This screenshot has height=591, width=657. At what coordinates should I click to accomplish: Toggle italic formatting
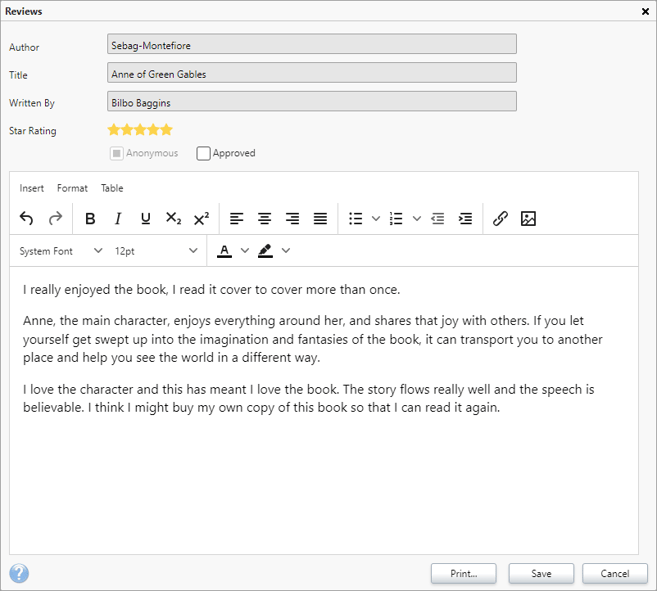click(x=118, y=218)
